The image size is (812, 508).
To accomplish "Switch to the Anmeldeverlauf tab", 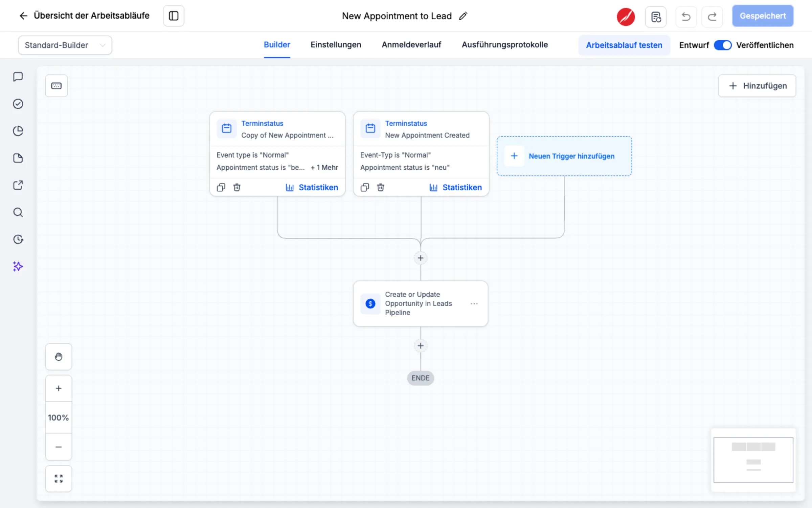I will pyautogui.click(x=411, y=45).
